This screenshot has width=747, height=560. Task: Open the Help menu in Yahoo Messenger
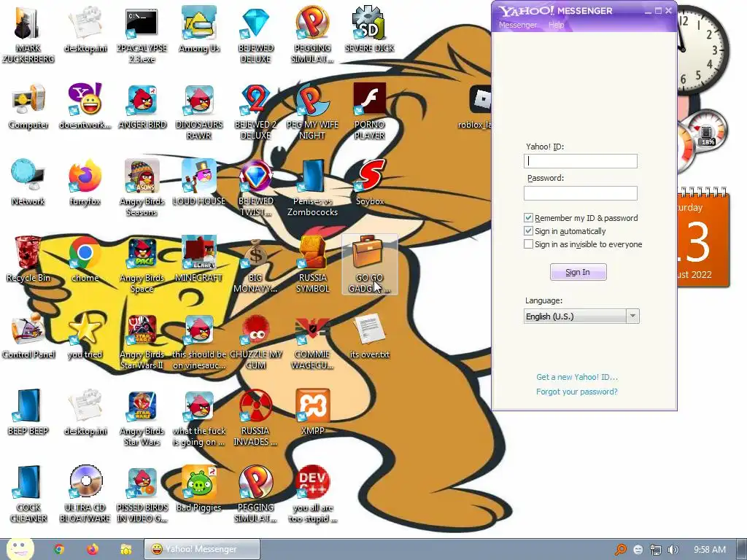tap(556, 25)
